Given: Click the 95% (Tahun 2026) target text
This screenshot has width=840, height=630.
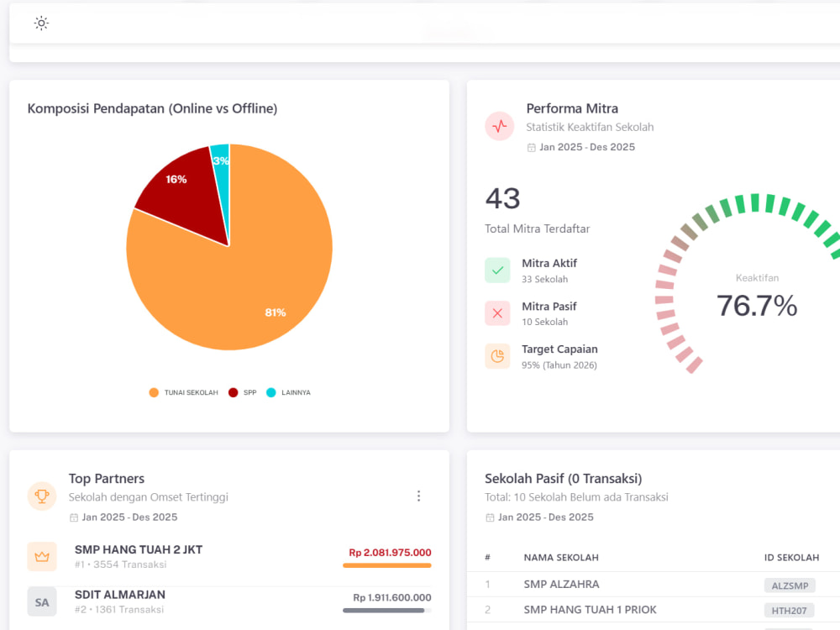Looking at the screenshot, I should [559, 365].
